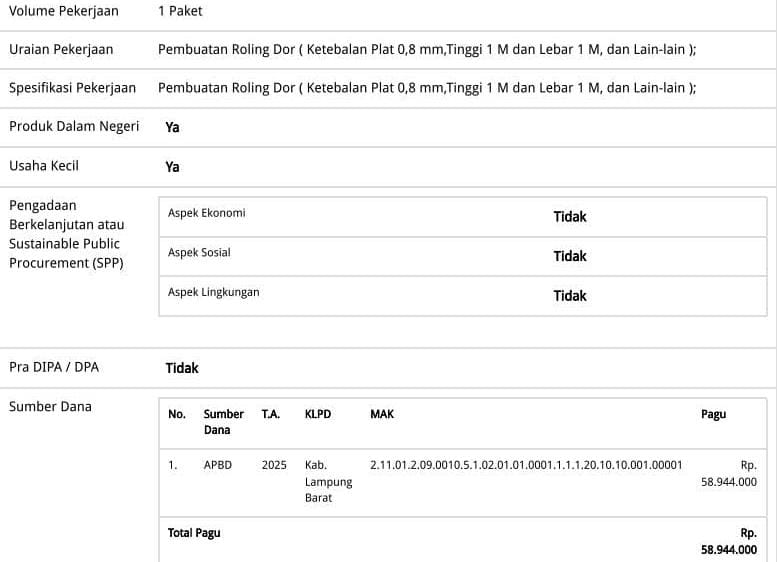Image resolution: width=777 pixels, height=562 pixels.
Task: Select the Aspek Ekonomi row label
Action: tap(206, 213)
